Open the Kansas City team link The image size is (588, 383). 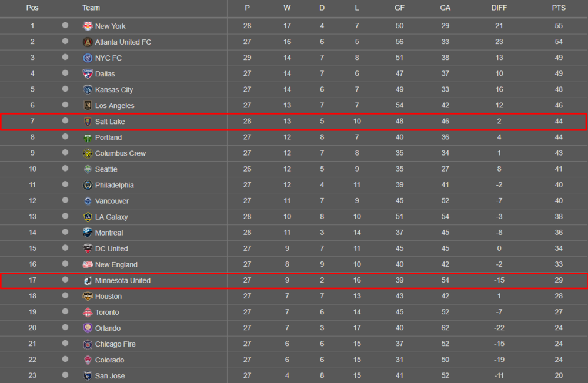coord(114,89)
